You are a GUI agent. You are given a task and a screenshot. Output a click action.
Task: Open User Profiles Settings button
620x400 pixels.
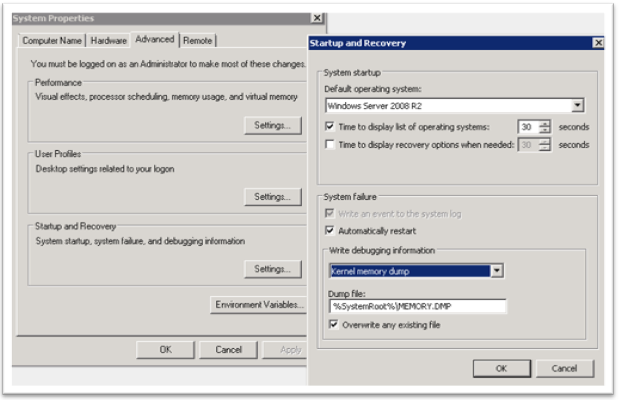tap(272, 197)
